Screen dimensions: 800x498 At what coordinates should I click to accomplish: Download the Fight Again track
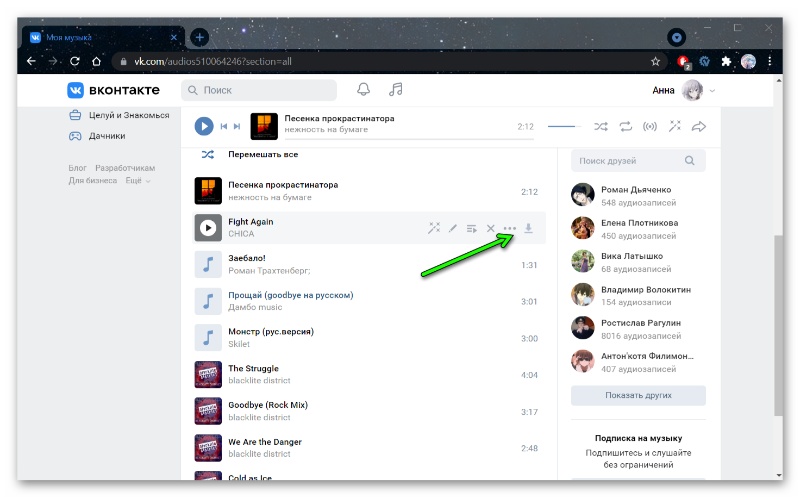coord(529,228)
